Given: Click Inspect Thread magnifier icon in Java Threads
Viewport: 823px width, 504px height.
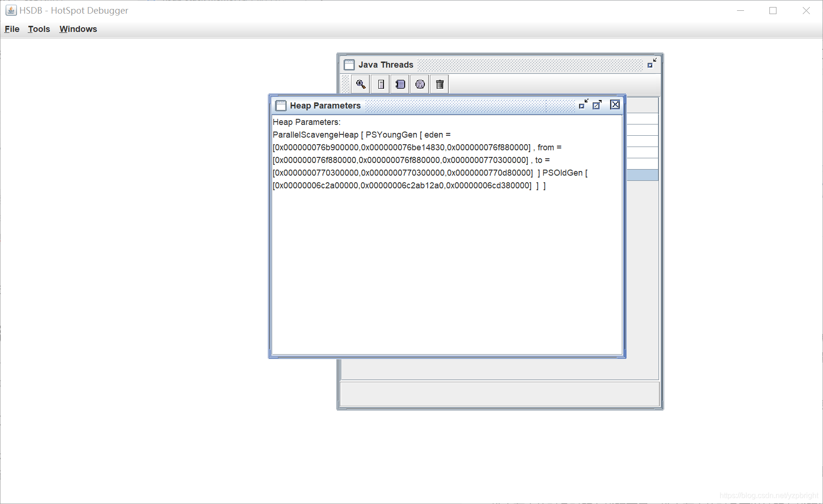Looking at the screenshot, I should pos(361,84).
